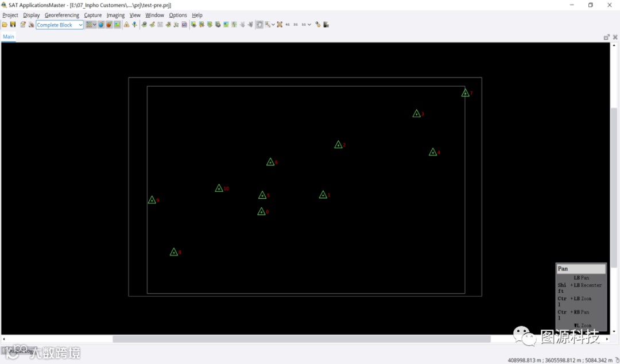This screenshot has width=620, height=364.
Task: Click the open project folder icon
Action: [5, 25]
